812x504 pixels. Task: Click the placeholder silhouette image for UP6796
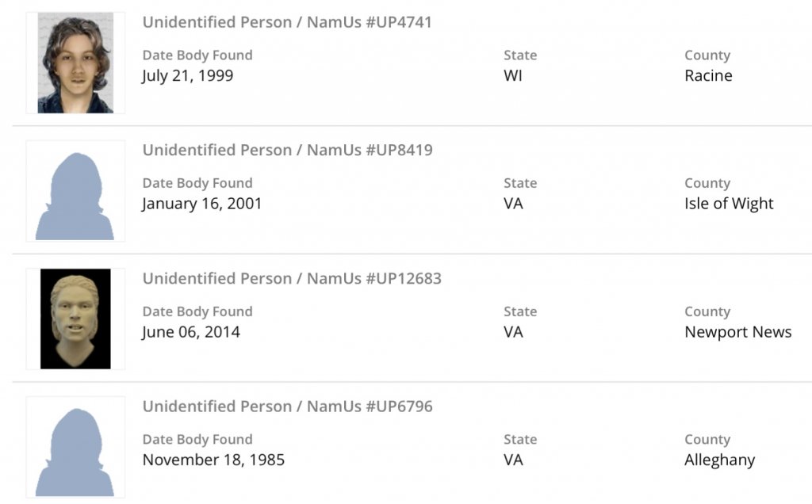75,448
